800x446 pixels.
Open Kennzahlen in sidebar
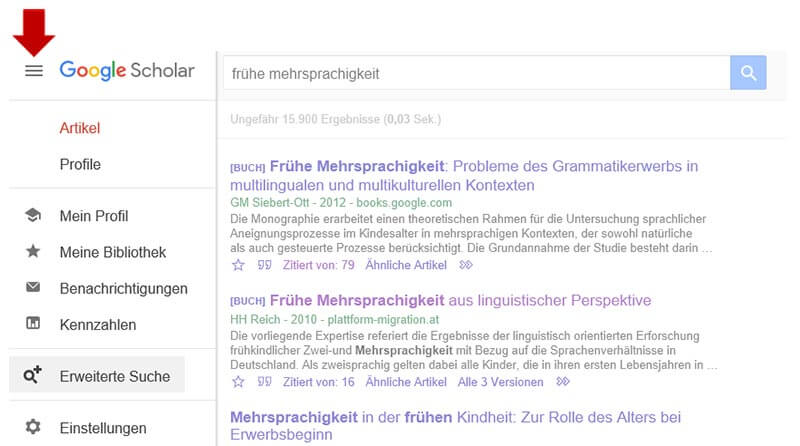pos(98,325)
